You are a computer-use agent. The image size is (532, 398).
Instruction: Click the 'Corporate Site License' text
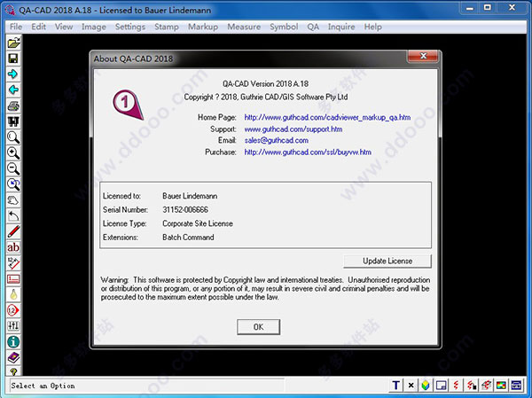pos(198,223)
